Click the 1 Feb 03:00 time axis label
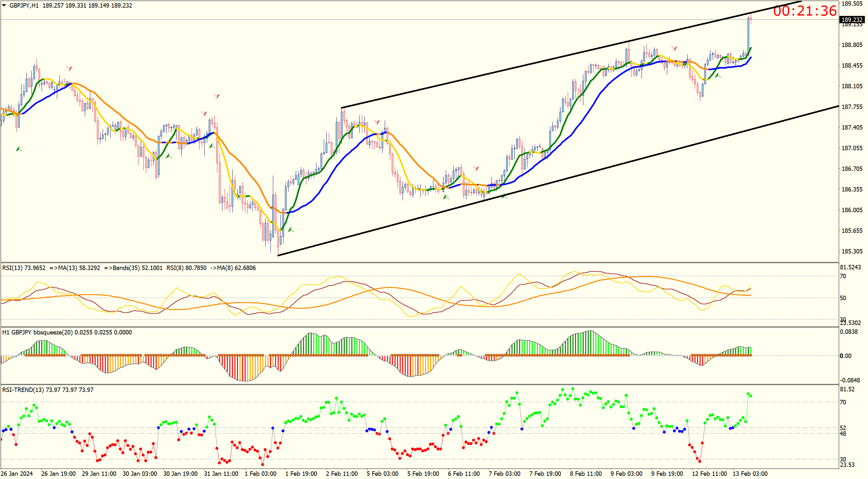This screenshot has height=479, width=868. click(260, 474)
